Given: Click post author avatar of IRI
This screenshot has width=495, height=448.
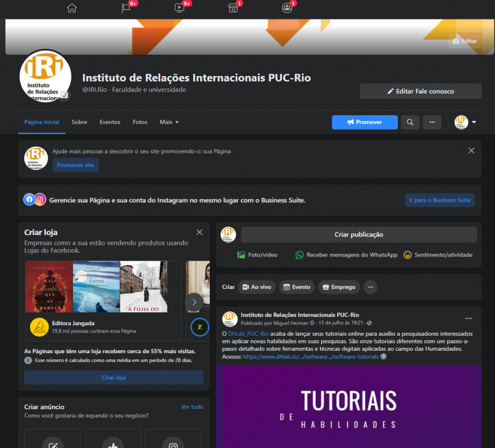Looking at the screenshot, I should click(230, 318).
